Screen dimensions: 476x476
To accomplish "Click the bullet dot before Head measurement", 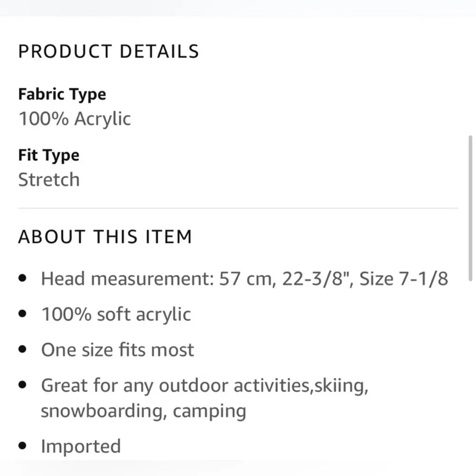I will pyautogui.click(x=23, y=278).
